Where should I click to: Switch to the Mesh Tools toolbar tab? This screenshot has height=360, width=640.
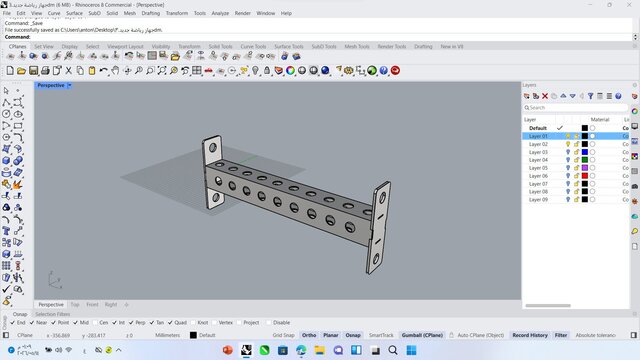point(357,47)
